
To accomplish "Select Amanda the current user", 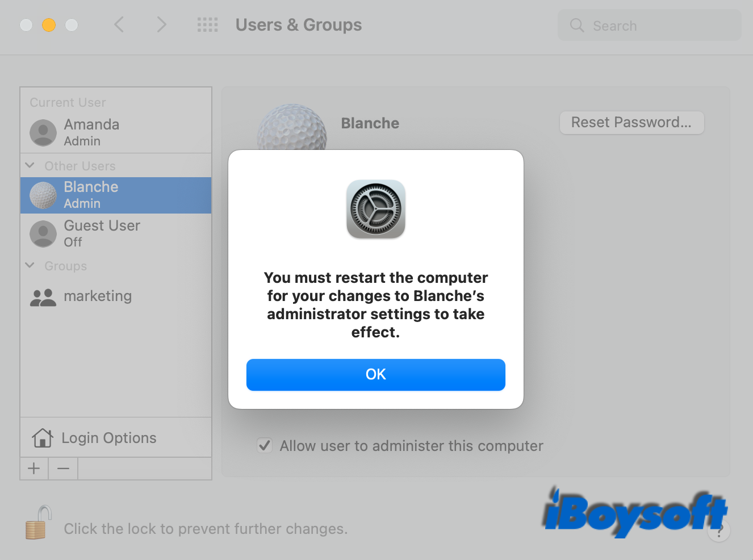I will click(116, 132).
